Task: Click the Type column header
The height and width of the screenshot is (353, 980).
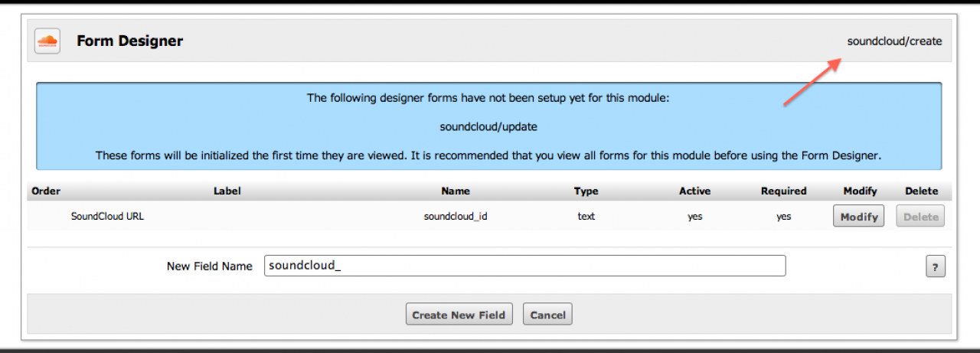Action: click(586, 191)
